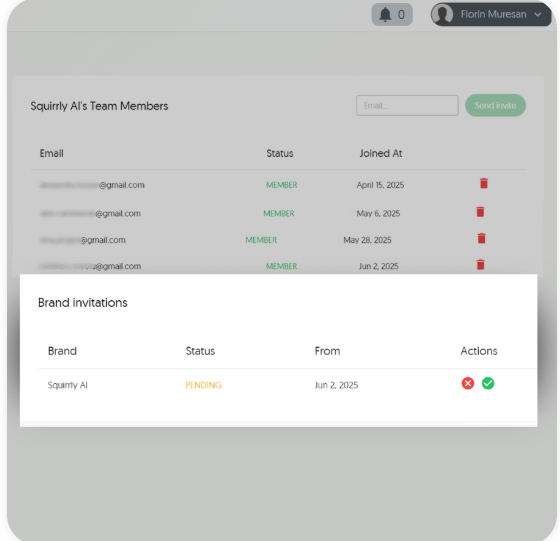Click the April 15, 2025 joined date
560x541 pixels.
click(x=380, y=185)
